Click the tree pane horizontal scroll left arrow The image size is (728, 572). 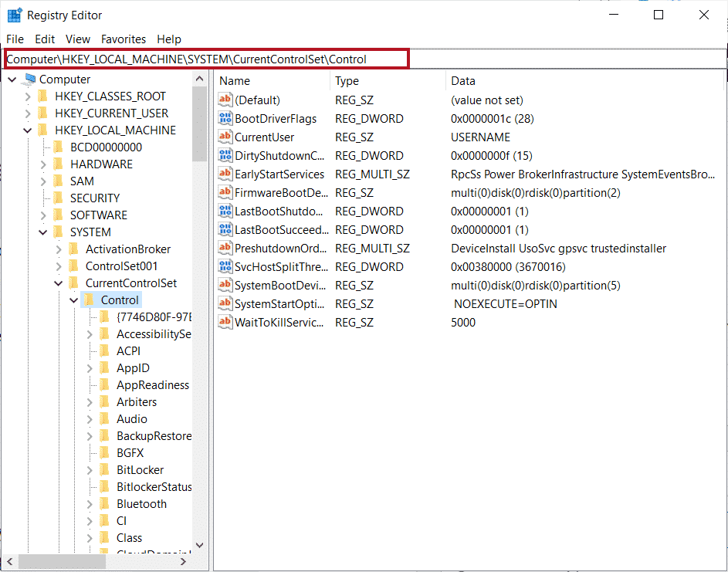coord(10,562)
